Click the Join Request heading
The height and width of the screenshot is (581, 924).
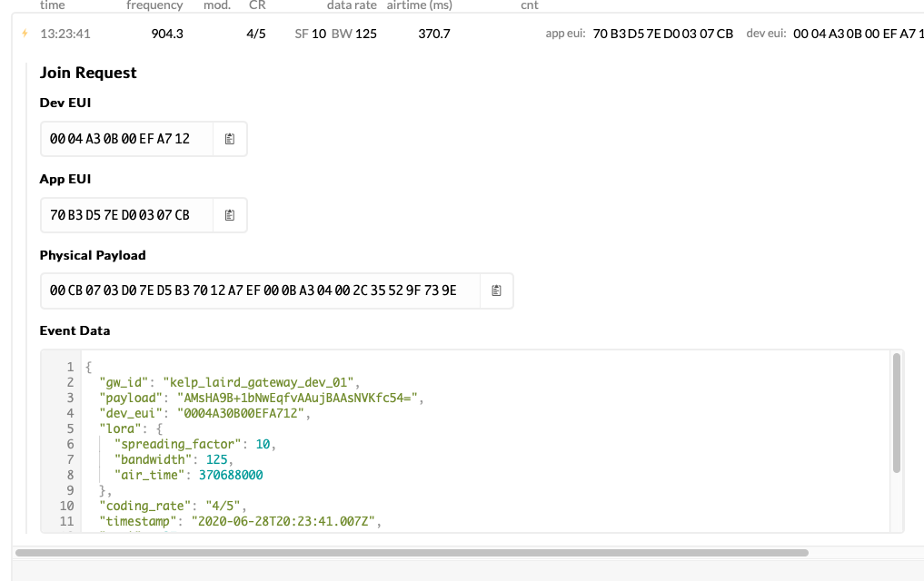click(x=88, y=73)
